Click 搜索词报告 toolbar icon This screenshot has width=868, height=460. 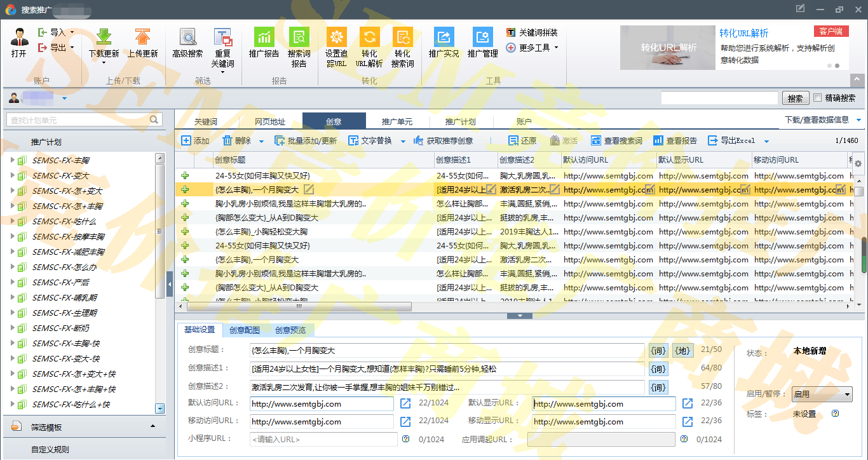point(299,37)
